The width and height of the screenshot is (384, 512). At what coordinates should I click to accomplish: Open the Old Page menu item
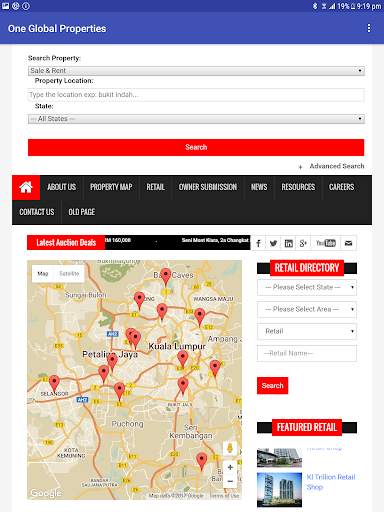point(82,212)
